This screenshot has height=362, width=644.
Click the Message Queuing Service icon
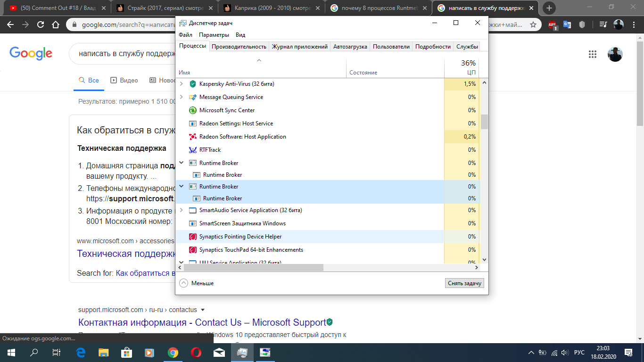point(192,97)
